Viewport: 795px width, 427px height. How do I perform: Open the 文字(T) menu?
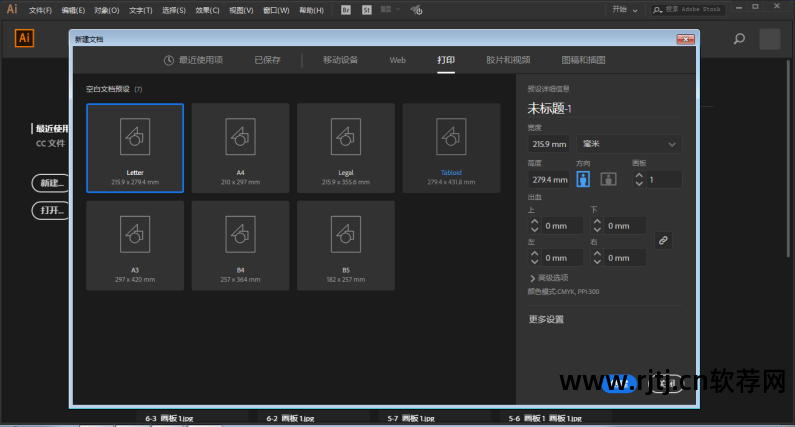pos(140,10)
